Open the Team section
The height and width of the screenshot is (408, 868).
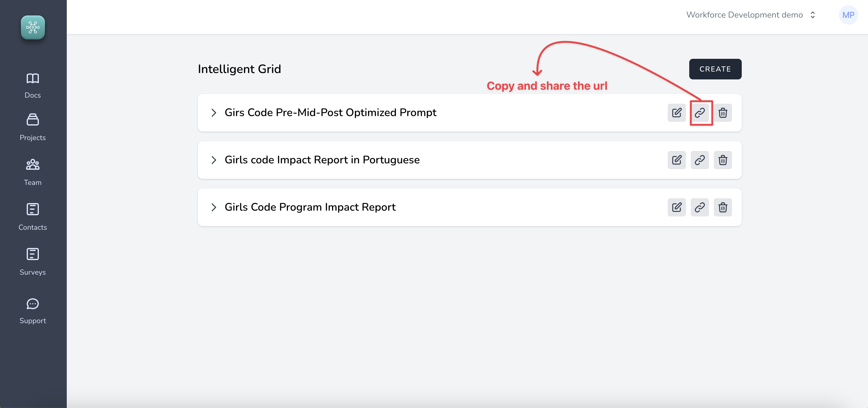click(32, 172)
